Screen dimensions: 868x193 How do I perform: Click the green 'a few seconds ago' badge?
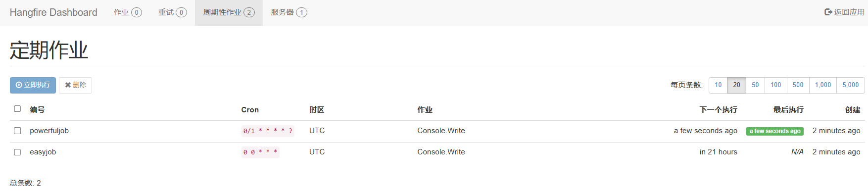[775, 131]
